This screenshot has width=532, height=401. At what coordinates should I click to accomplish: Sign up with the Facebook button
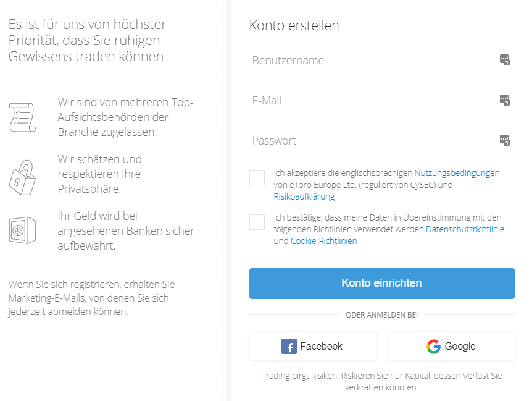pos(312,347)
